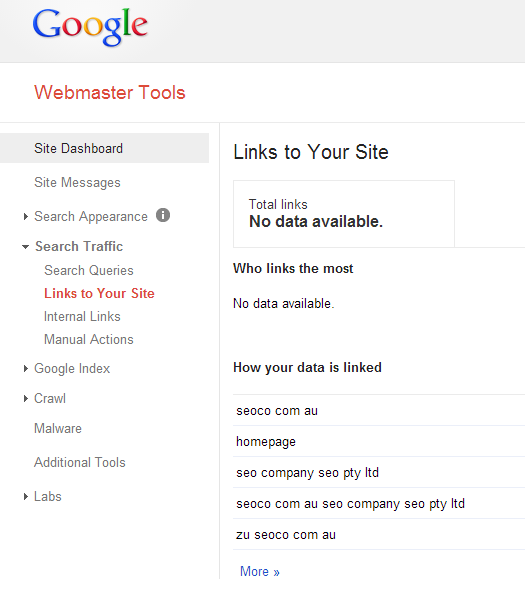Collapse the Search Traffic section

[25, 247]
